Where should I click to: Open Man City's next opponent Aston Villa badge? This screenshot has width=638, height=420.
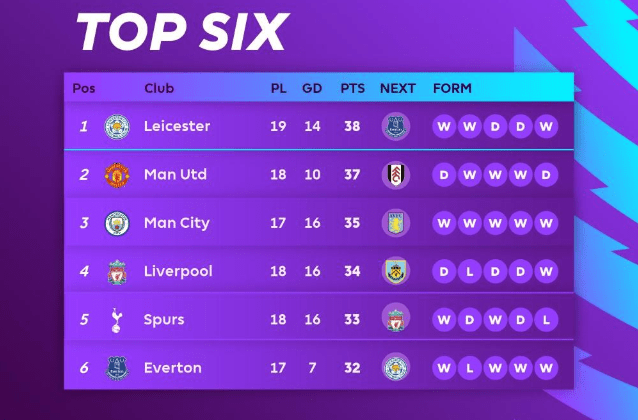(x=395, y=223)
